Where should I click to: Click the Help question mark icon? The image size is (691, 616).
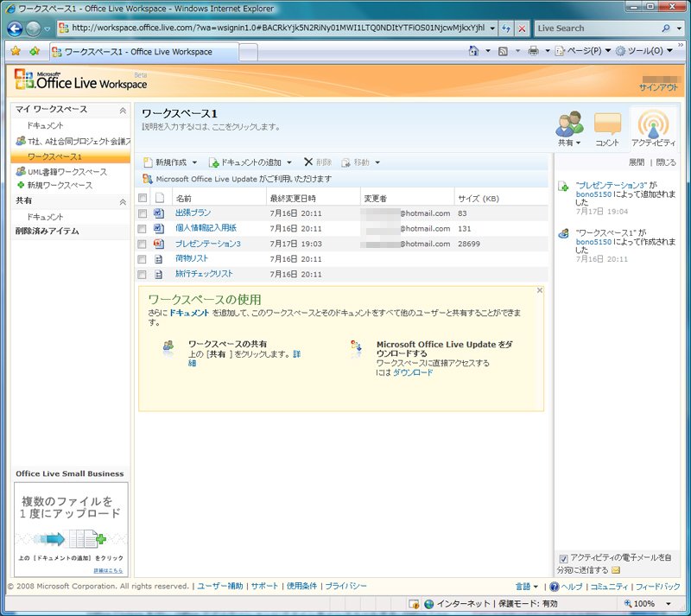(555, 587)
